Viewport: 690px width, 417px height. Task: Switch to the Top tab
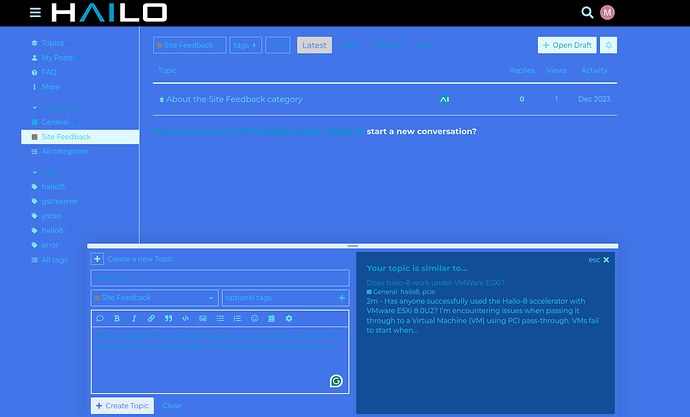pyautogui.click(x=424, y=45)
